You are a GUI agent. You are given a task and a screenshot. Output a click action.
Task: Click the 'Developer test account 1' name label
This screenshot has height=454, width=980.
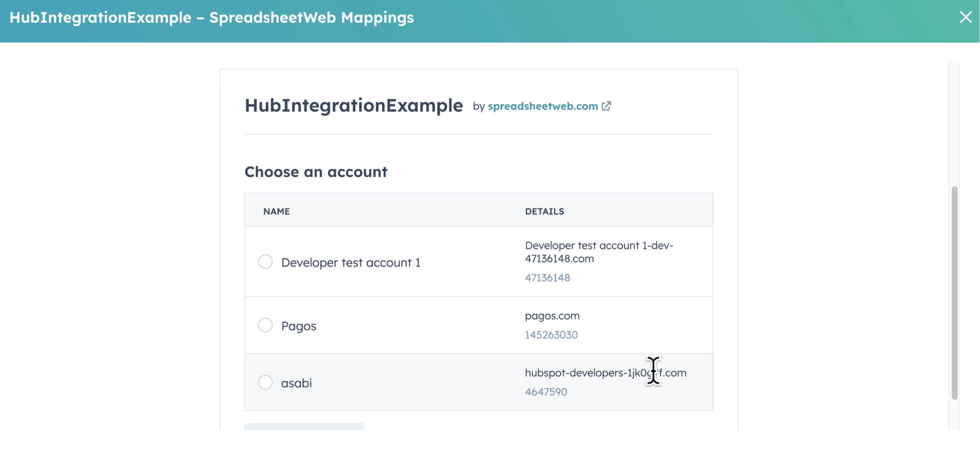(x=351, y=263)
